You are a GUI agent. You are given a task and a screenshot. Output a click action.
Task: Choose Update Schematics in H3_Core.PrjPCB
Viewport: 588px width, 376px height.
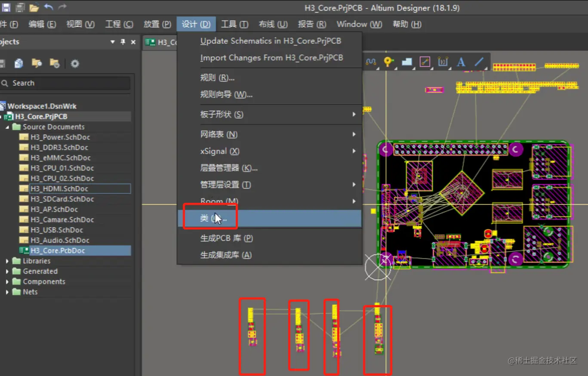pyautogui.click(x=270, y=41)
